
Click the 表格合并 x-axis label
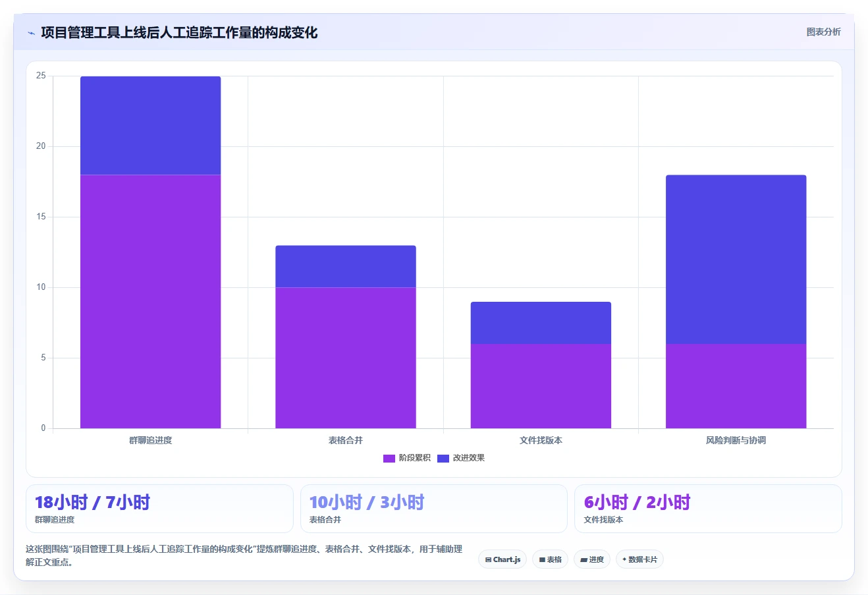pos(346,440)
